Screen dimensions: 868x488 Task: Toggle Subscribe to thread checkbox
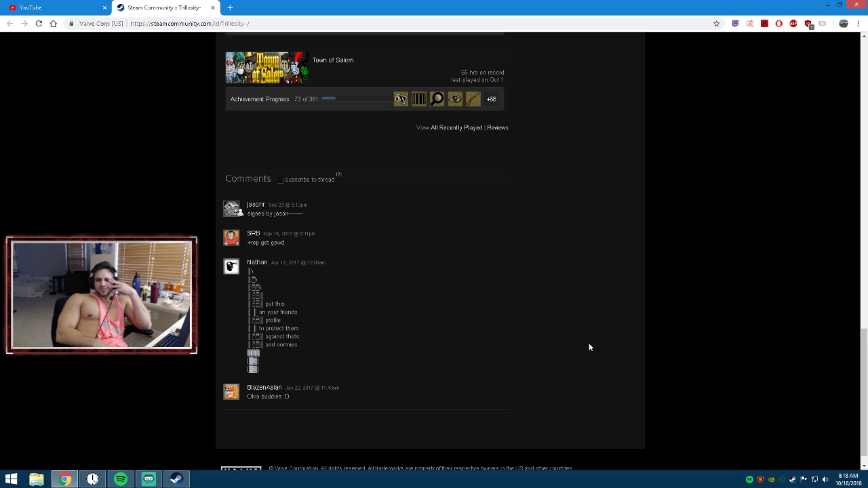[x=279, y=180]
